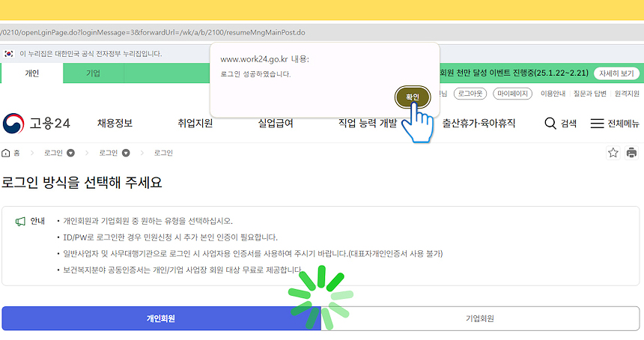The width and height of the screenshot is (644, 340).
Task: Print page with the printer icon
Action: click(631, 153)
